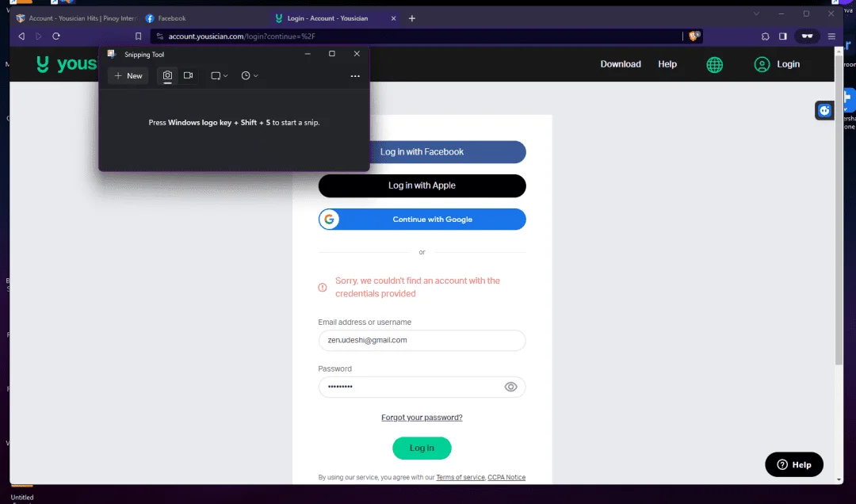Open the Forgot your password link
The width and height of the screenshot is (856, 504).
[422, 417]
